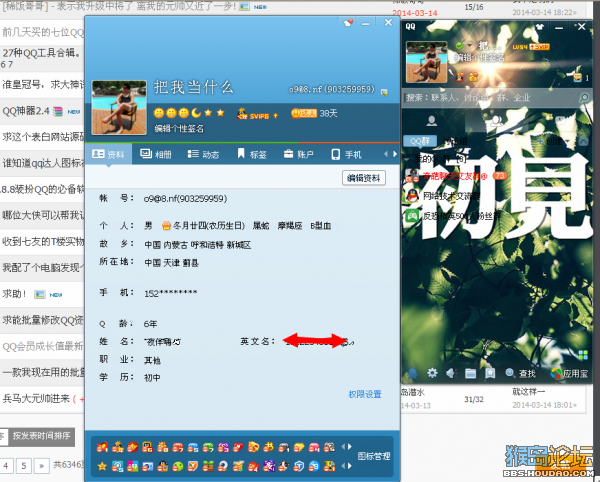Viewport: 600px width, 482px height.
Task: Select the 标签 tab
Action: pyautogui.click(x=251, y=154)
